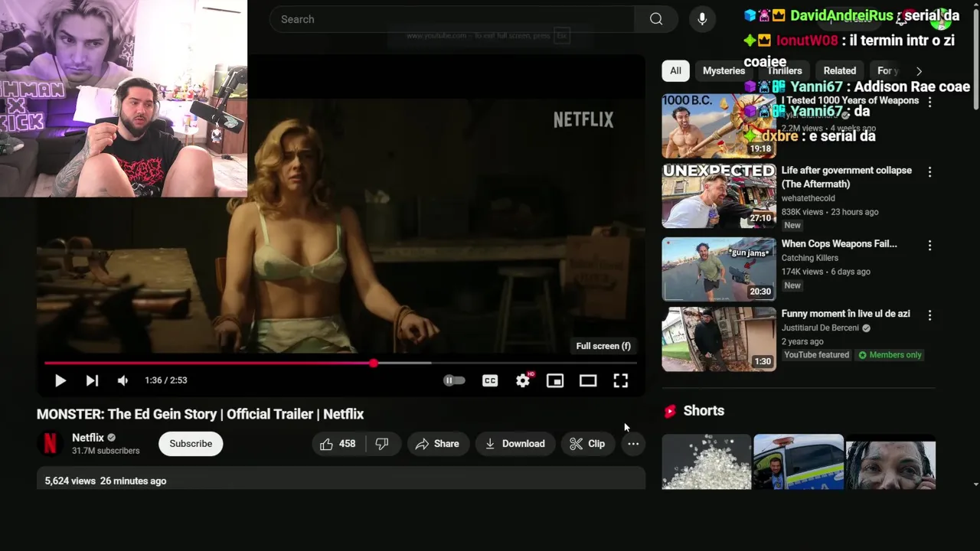Open the video settings gear
Screen dimensions: 980x551
click(523, 380)
